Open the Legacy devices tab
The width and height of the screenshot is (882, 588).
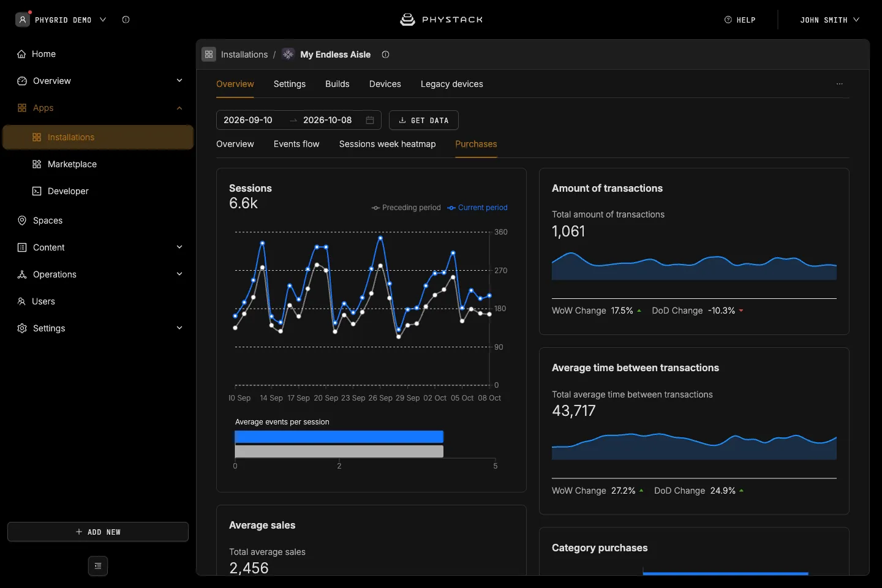point(452,84)
